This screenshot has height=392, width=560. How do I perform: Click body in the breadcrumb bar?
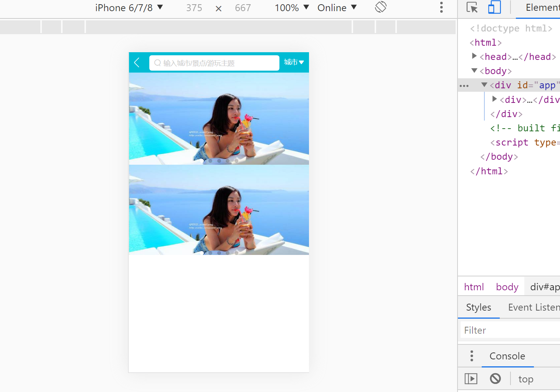[507, 287]
